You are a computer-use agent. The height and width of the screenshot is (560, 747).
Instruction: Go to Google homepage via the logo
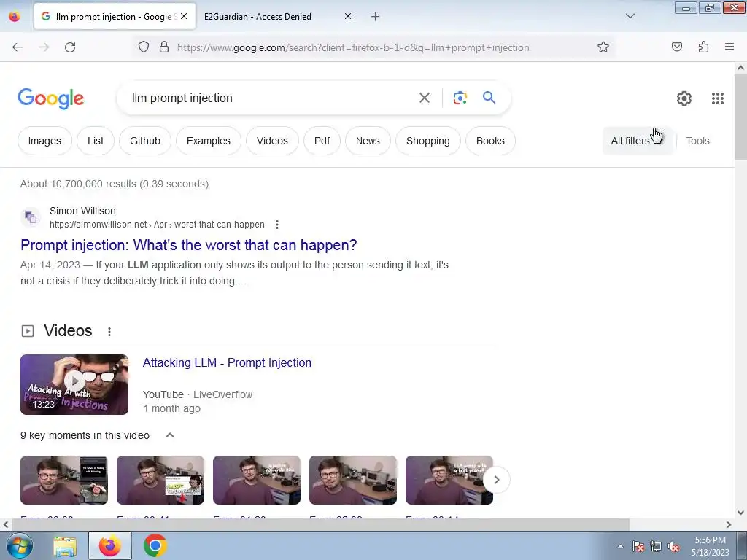click(50, 98)
